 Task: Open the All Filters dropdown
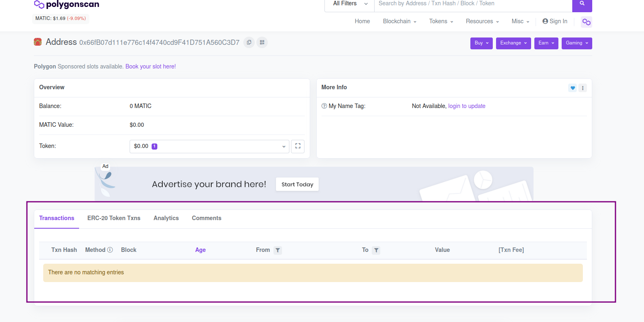coord(350,4)
